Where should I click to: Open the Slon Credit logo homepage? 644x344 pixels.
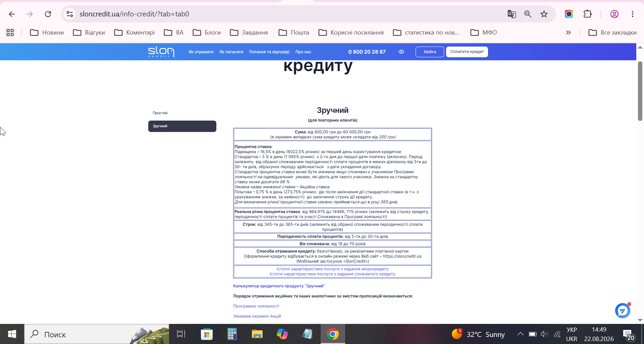(x=161, y=52)
